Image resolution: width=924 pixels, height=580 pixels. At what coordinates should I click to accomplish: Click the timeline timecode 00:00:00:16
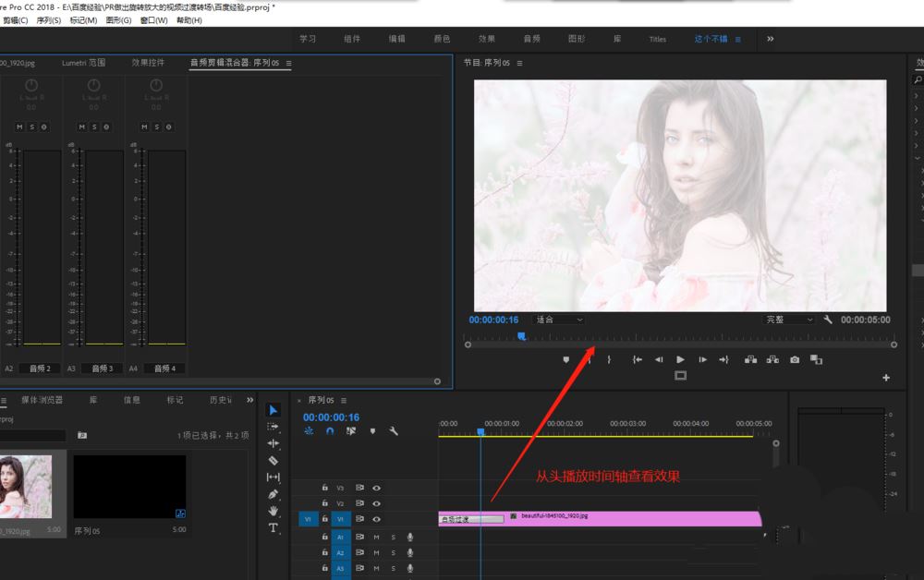[331, 417]
